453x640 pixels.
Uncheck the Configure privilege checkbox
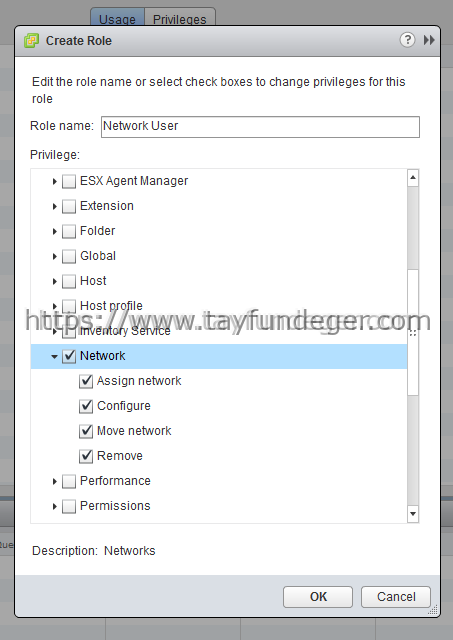pyautogui.click(x=86, y=406)
